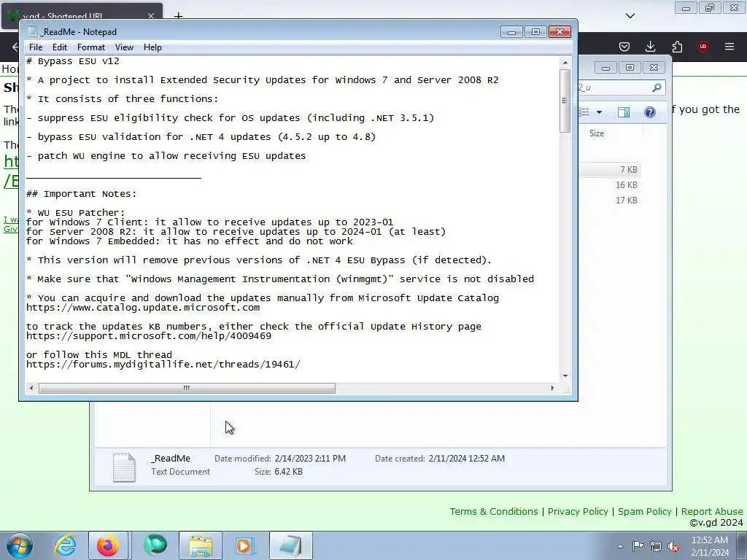Open the Terms & Conditions link

click(x=494, y=511)
